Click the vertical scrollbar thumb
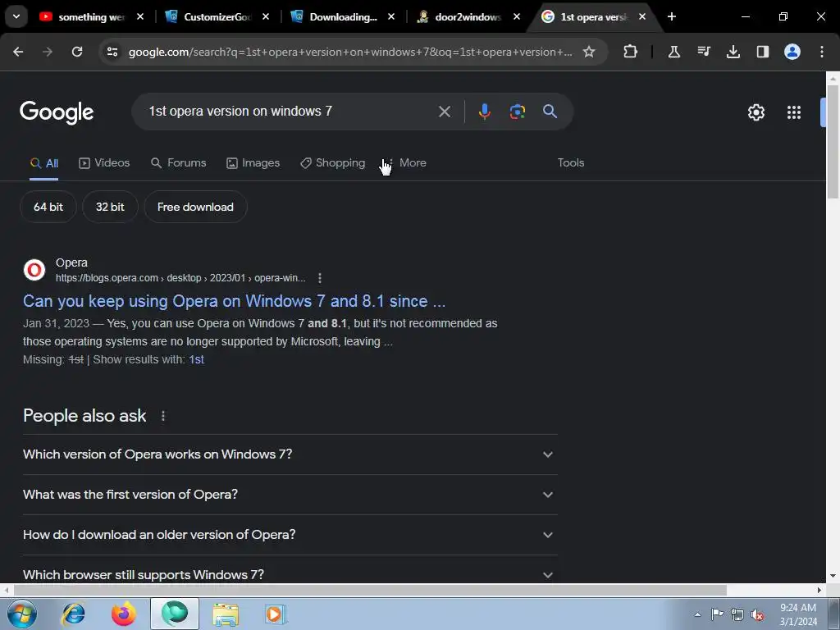This screenshot has width=840, height=630. [833, 142]
